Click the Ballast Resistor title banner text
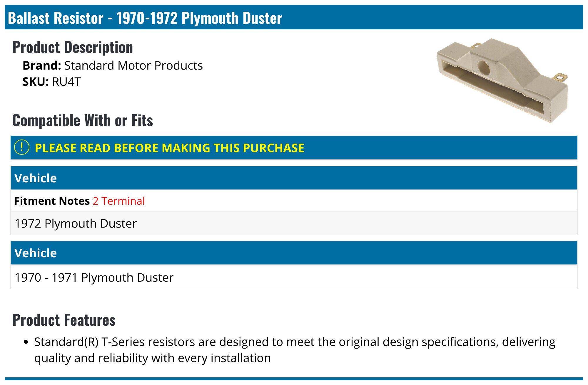The image size is (588, 385). [145, 18]
